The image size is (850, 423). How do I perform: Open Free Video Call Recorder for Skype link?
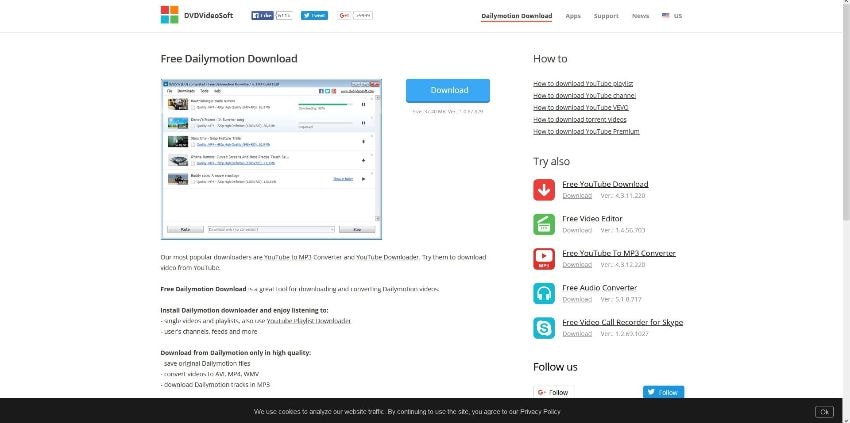[x=622, y=322]
